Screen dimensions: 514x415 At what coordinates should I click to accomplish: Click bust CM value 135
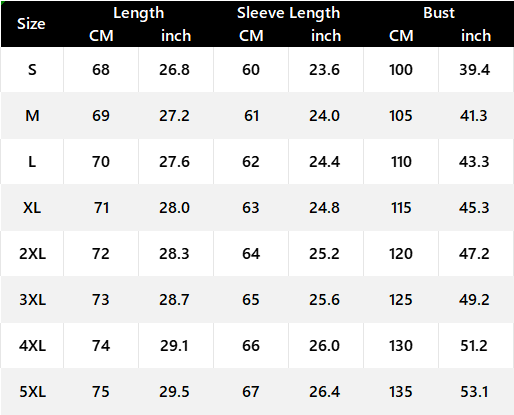[x=401, y=392]
